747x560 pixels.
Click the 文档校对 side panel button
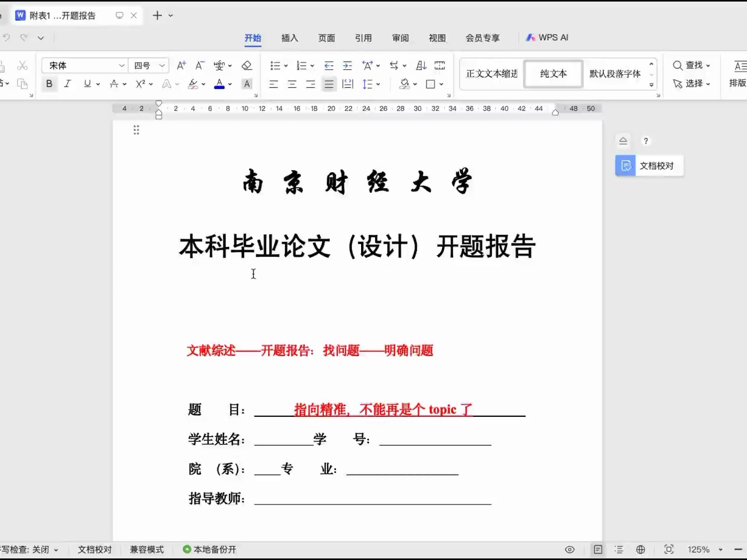point(649,166)
